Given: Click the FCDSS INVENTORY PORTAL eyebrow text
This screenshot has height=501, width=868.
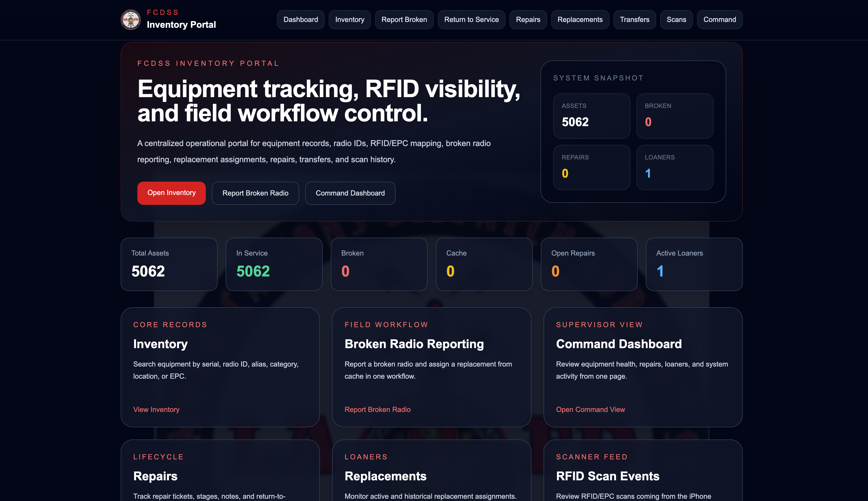Looking at the screenshot, I should tap(208, 63).
